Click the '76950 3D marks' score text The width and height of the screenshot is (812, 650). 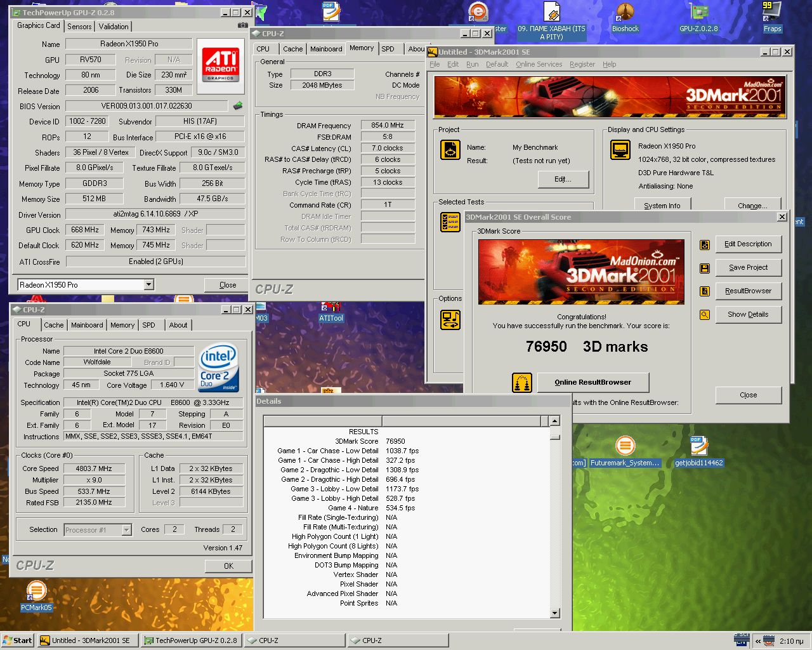pos(586,347)
